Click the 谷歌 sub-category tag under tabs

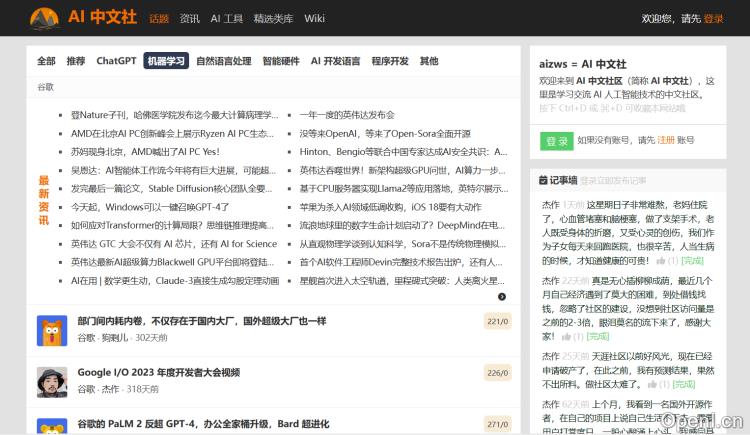click(46, 87)
